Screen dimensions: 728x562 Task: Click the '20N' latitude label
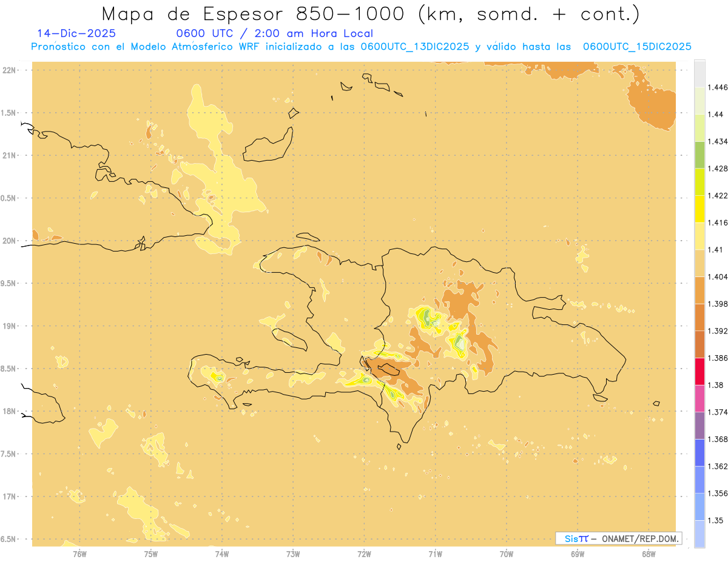[x=9, y=241]
